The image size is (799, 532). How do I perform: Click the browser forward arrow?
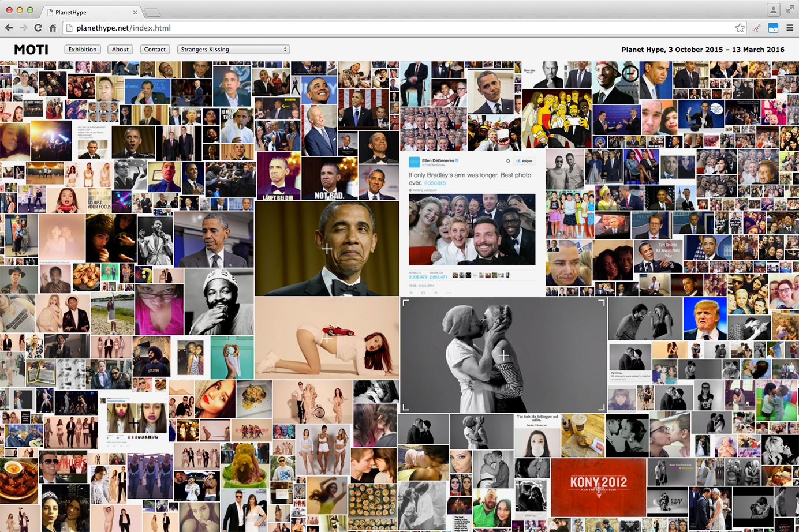(x=23, y=28)
